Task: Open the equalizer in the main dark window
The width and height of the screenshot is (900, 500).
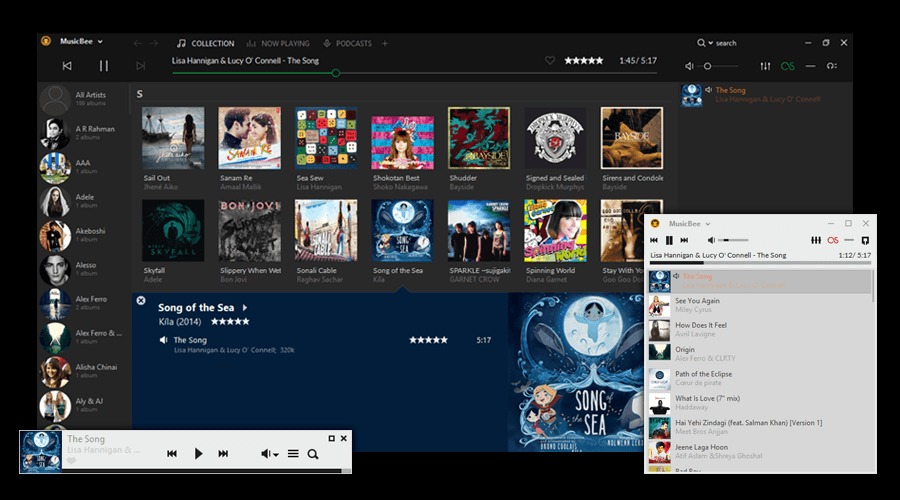Action: 765,66
